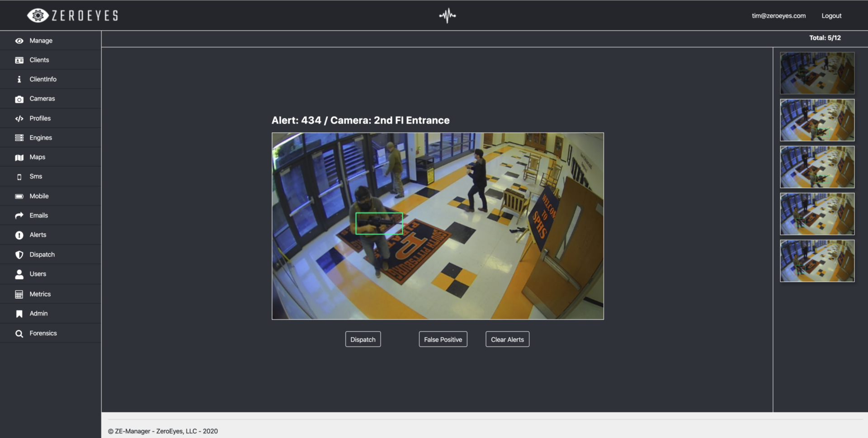The height and width of the screenshot is (438, 868).
Task: Click the camera icon in the sidebar
Action: click(x=19, y=99)
